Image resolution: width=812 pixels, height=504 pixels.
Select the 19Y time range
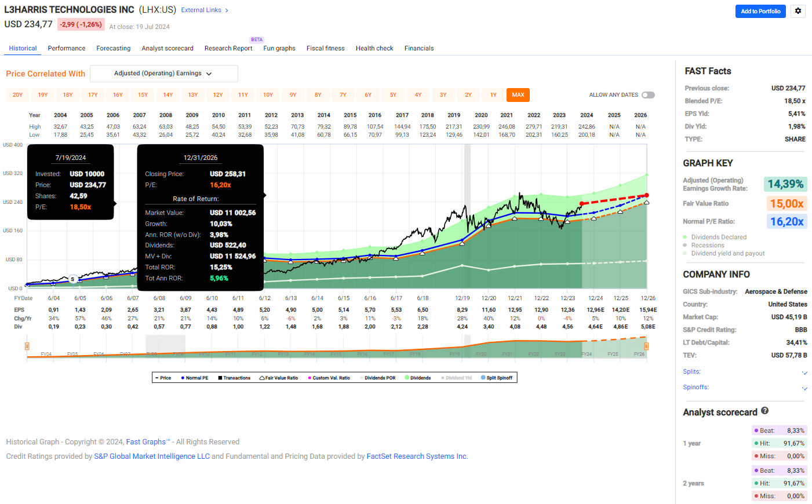[43, 95]
